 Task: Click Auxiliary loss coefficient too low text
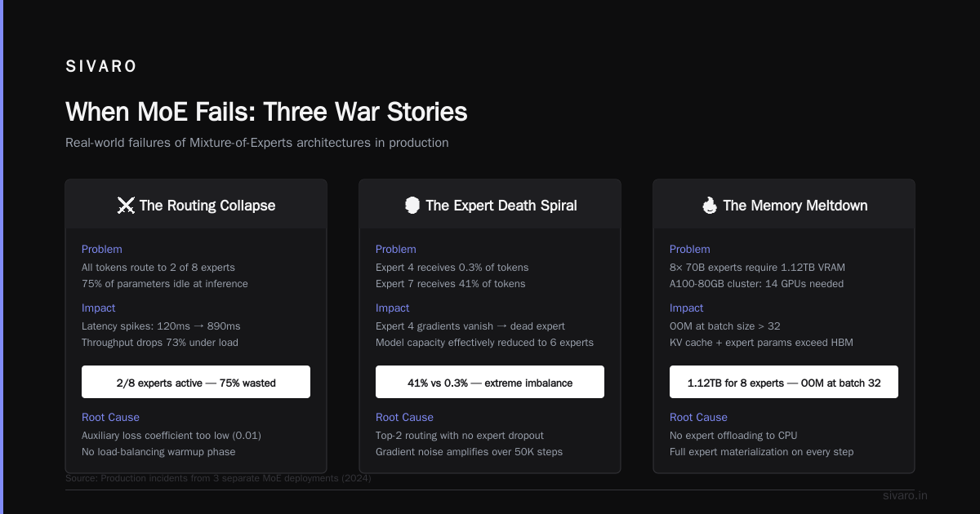pos(171,436)
